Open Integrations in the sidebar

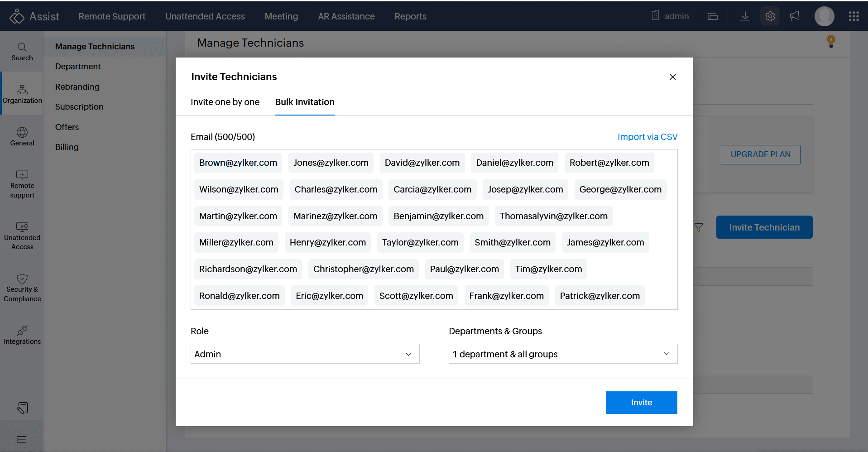[x=22, y=335]
